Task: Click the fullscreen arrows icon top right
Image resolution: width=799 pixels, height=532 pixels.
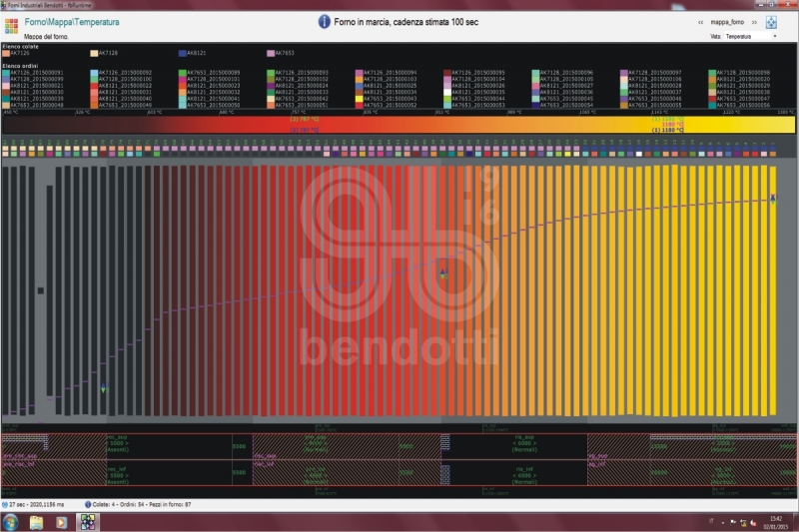Action: 772,22
